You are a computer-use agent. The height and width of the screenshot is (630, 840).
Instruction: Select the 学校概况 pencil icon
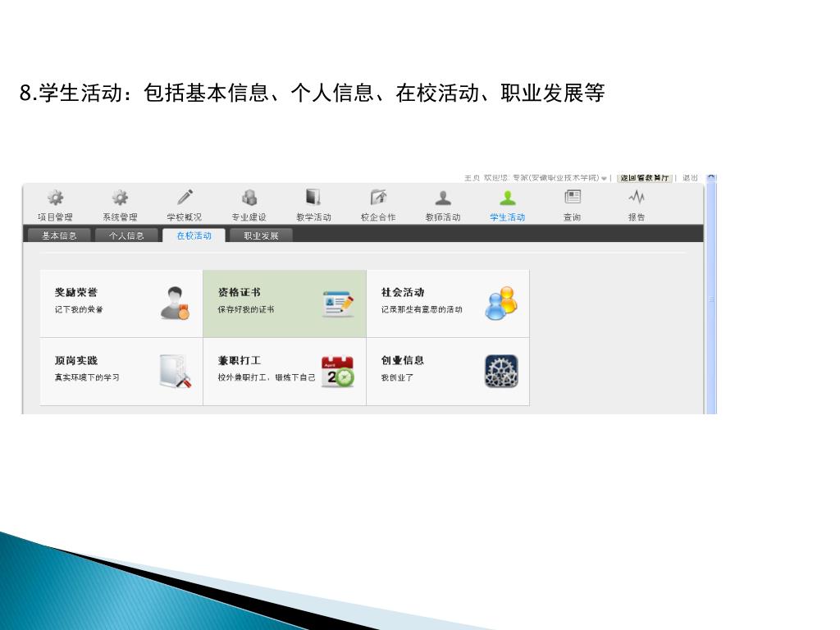pos(185,197)
